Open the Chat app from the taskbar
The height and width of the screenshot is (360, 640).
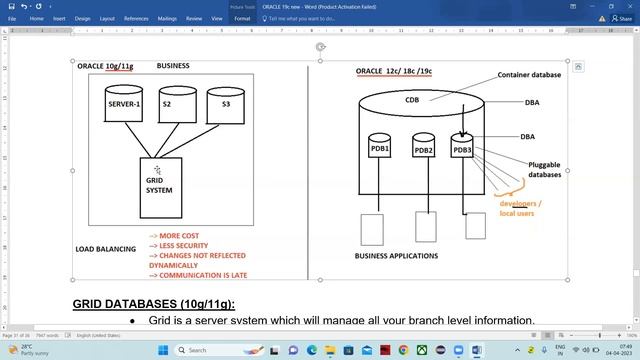[293, 350]
